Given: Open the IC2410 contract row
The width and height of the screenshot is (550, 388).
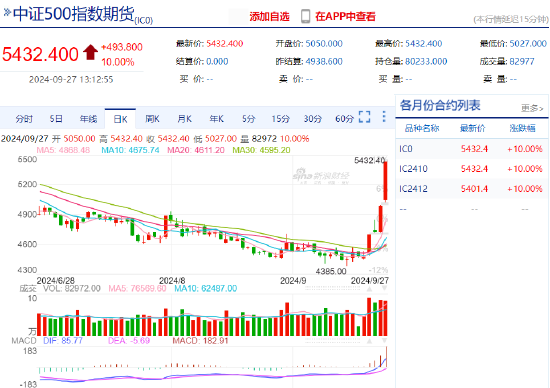Looking at the screenshot, I should (x=472, y=169).
